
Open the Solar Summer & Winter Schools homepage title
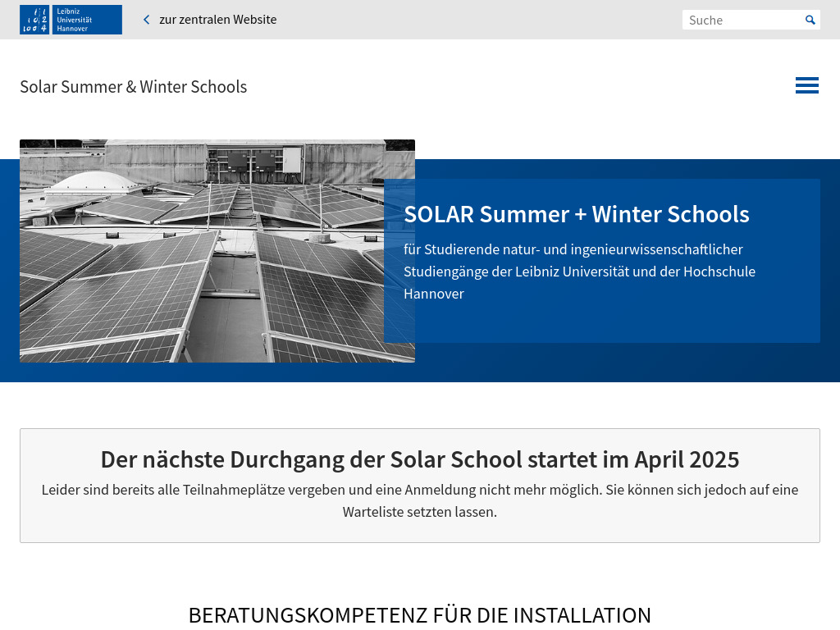(x=133, y=86)
